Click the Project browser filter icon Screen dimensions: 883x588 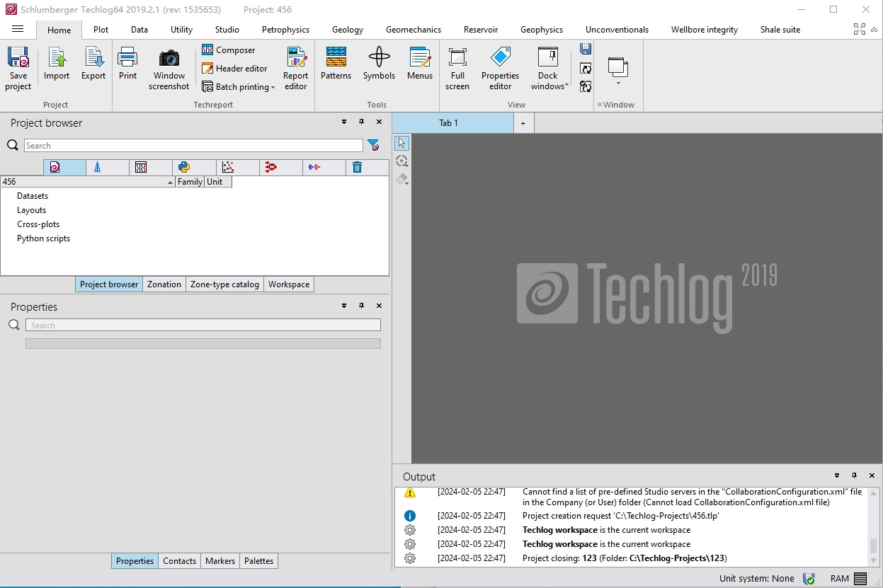(373, 145)
